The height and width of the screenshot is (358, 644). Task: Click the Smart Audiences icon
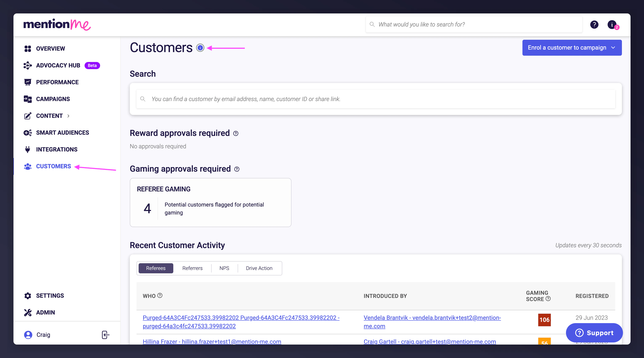pos(28,133)
